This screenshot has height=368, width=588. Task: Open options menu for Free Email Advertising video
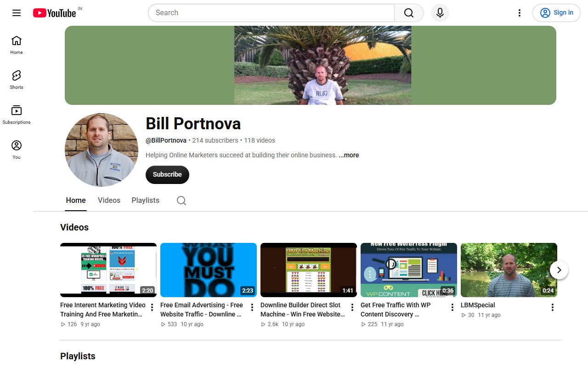[252, 307]
